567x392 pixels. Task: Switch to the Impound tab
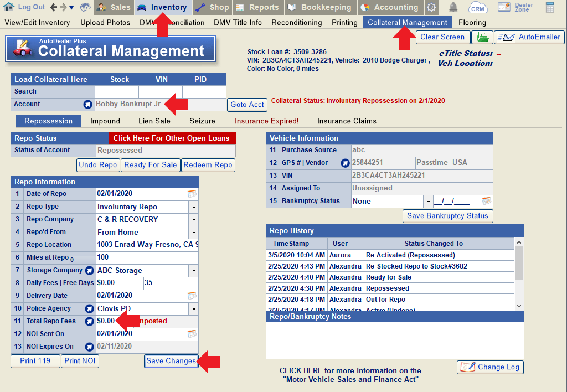(105, 121)
